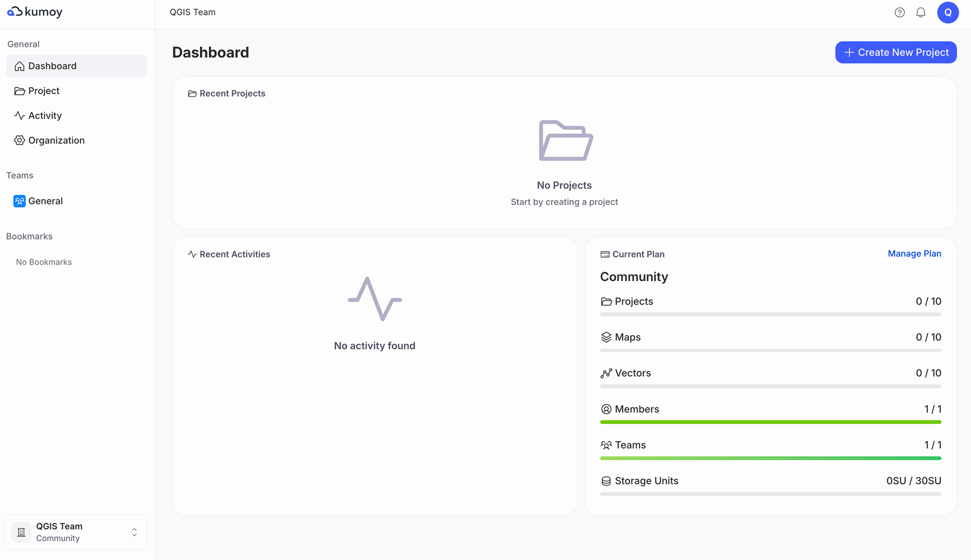Screen dimensions: 971x560
Task: Open the General team under Teams
Action: [x=45, y=201]
